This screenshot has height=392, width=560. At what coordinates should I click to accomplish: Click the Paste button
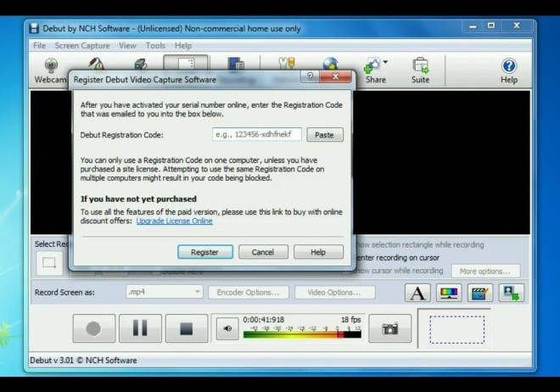[x=325, y=135]
